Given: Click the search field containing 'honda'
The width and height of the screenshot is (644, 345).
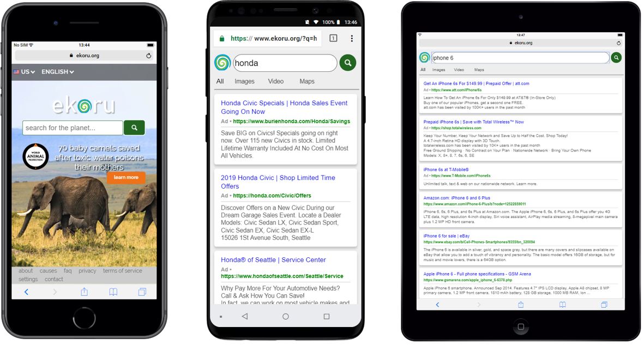Looking at the screenshot, I should click(x=285, y=63).
